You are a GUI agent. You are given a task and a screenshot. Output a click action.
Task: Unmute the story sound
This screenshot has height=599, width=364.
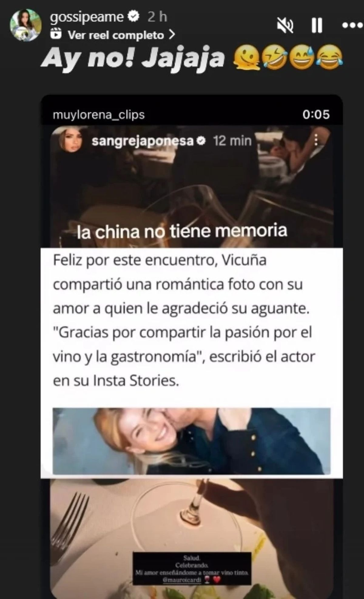(285, 25)
